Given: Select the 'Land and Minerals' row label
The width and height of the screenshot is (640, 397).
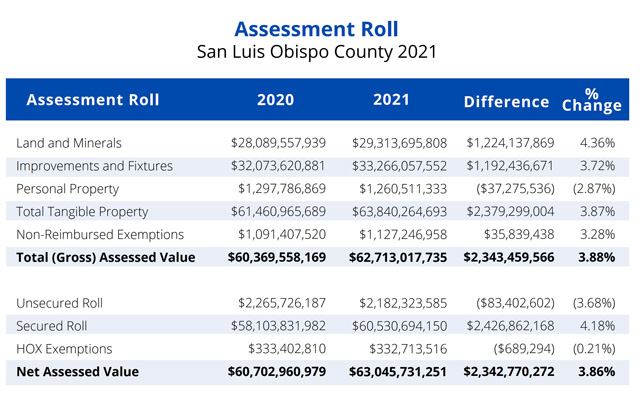Looking at the screenshot, I should (x=69, y=143).
